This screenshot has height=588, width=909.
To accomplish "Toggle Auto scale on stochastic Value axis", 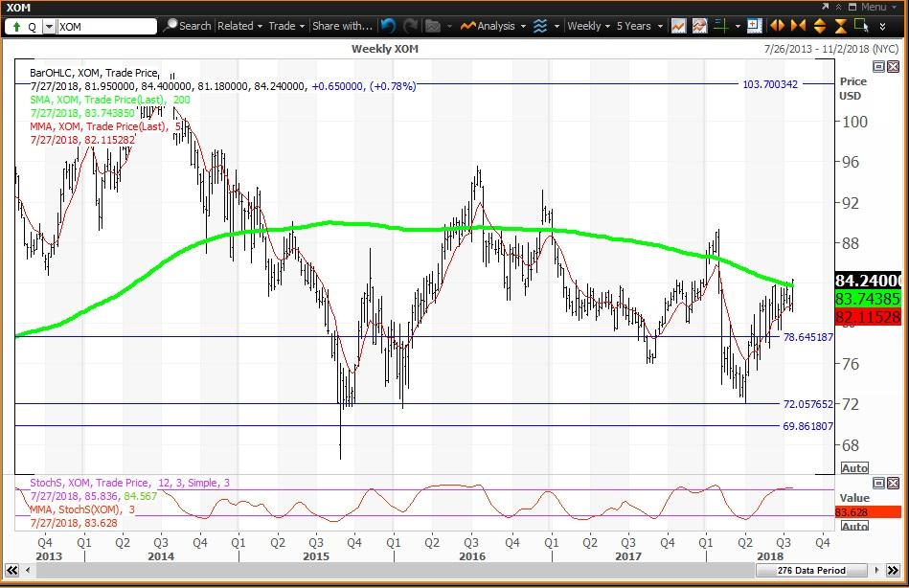I will 853,526.
